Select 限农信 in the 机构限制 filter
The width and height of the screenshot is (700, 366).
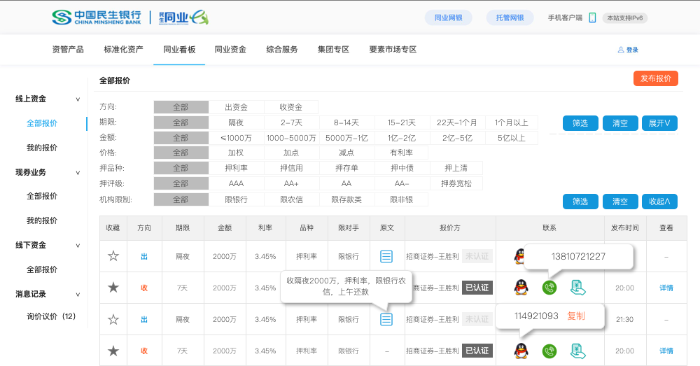click(291, 200)
